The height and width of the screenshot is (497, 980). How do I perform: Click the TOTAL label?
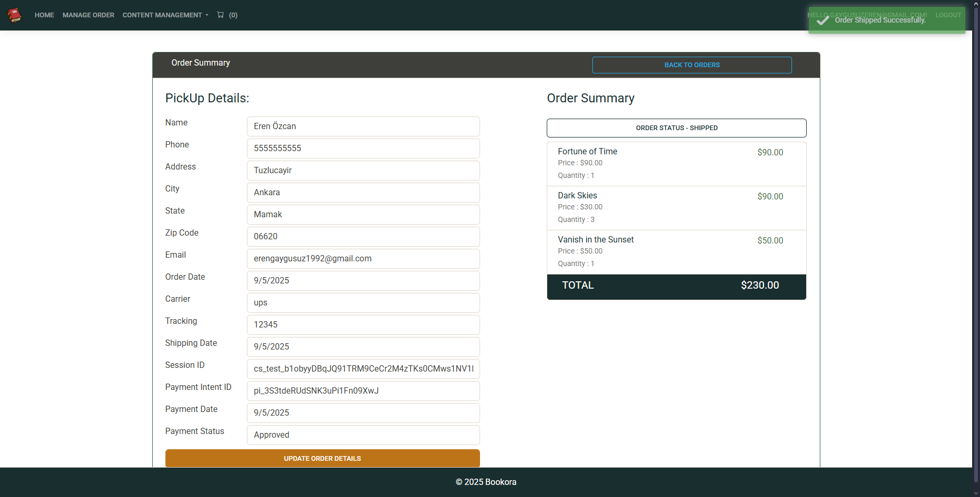tap(578, 285)
